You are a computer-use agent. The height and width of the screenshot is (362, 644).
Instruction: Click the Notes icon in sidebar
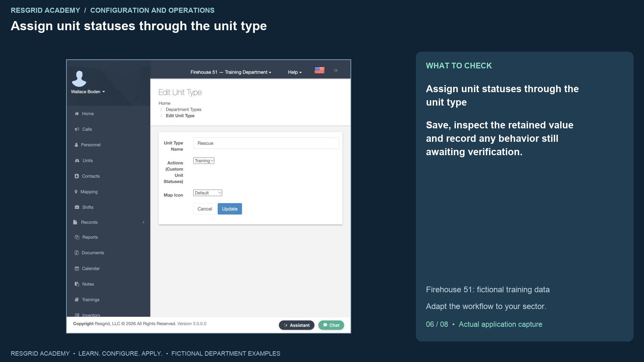[x=77, y=284]
